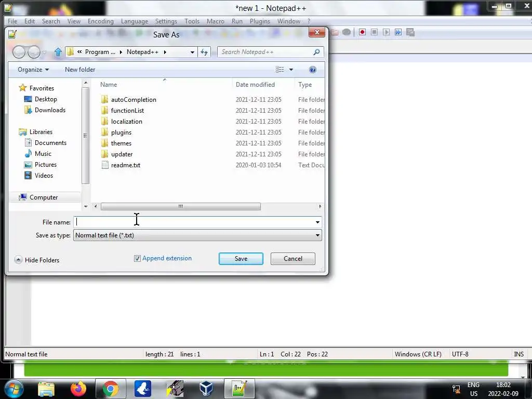Collapse the dialog via Hide Folders

37,260
